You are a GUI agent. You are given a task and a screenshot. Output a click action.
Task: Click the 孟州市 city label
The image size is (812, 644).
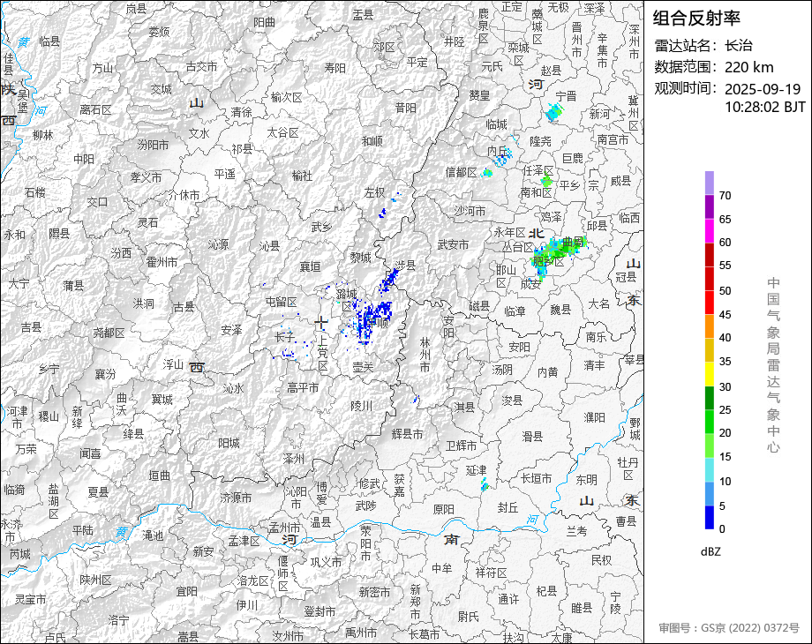284,528
